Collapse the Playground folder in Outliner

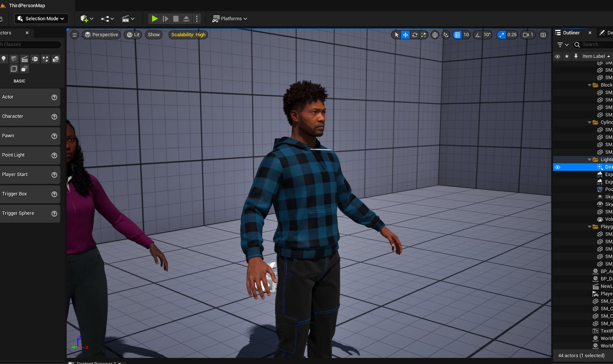(x=589, y=227)
